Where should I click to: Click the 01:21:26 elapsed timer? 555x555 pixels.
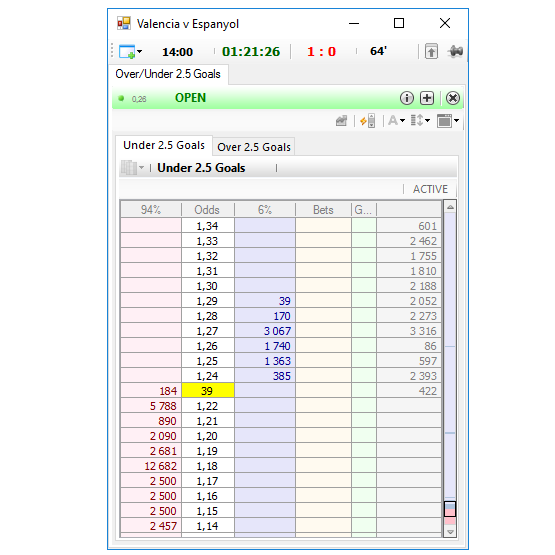tap(251, 52)
